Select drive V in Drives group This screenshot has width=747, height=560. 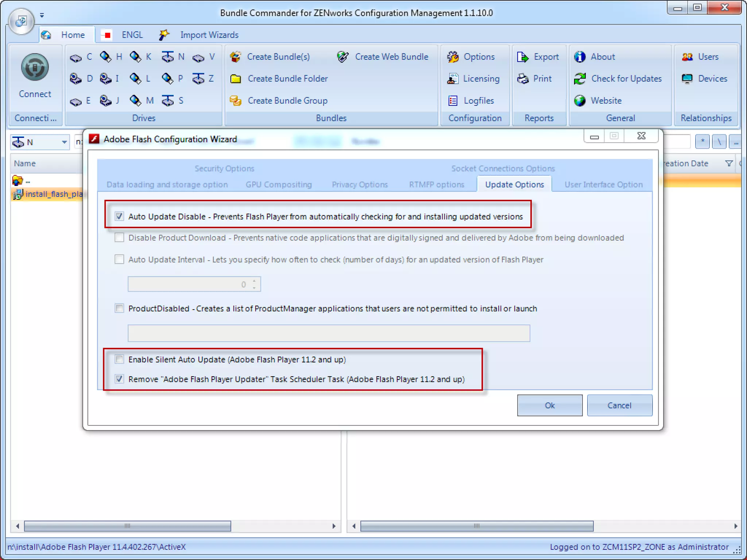coord(204,57)
